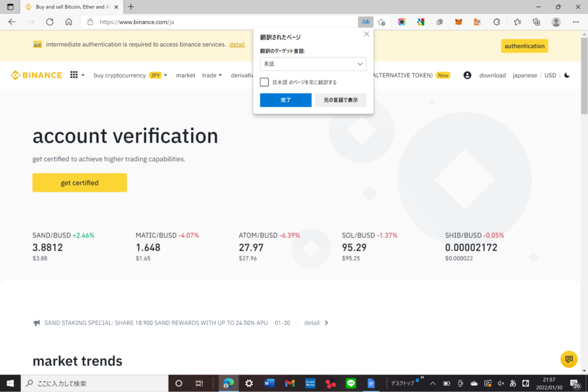
Task: Open Binance user account icon
Action: (467, 75)
